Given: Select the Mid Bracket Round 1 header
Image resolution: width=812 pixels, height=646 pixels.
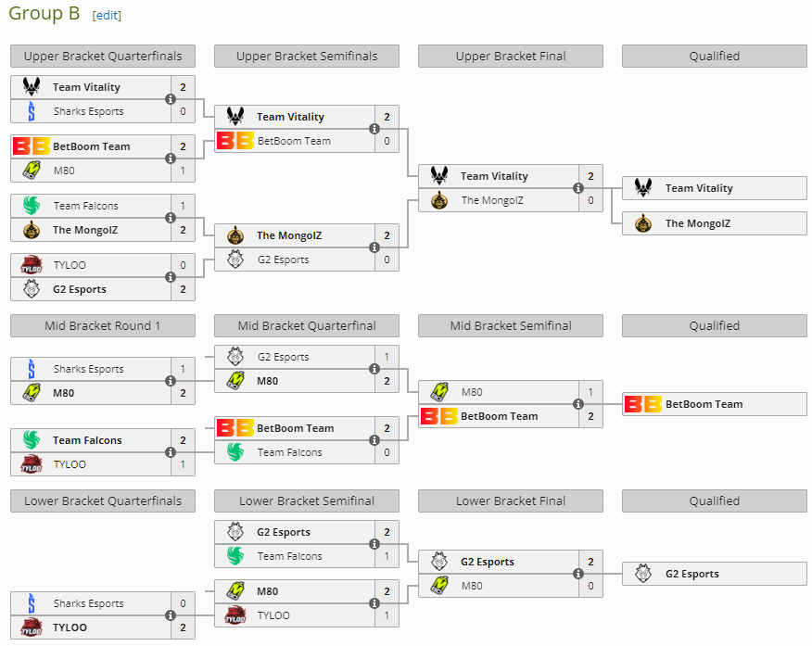Looking at the screenshot, I should coord(103,326).
